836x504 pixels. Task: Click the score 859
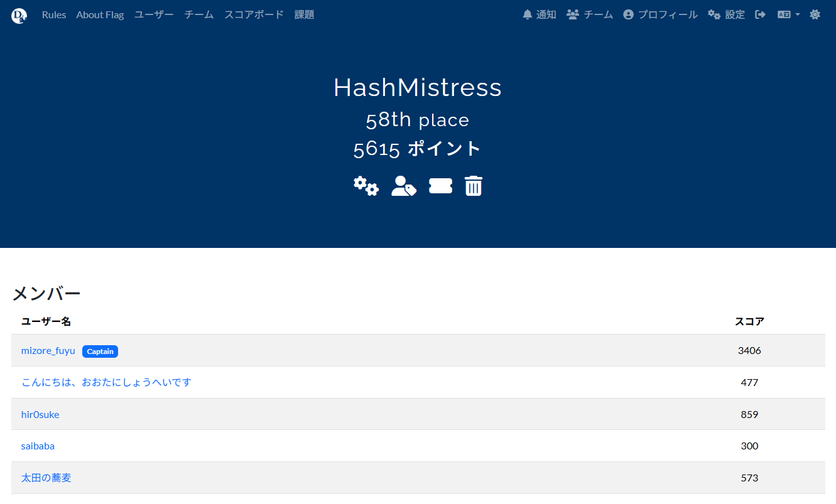(x=749, y=414)
